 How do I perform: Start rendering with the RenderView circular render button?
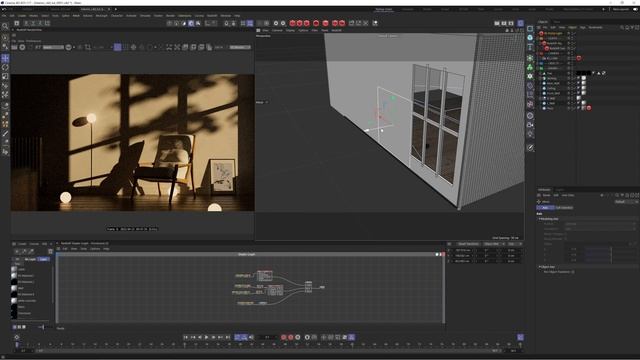[22, 47]
